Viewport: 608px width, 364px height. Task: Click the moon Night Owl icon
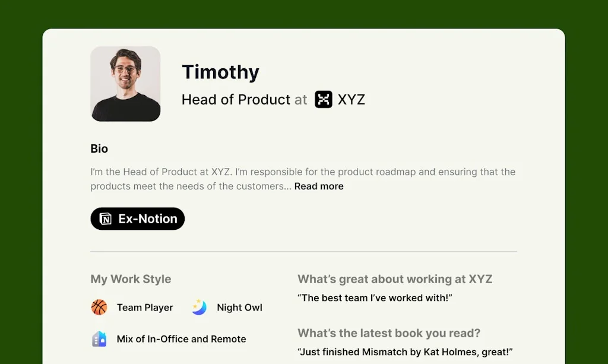click(199, 307)
